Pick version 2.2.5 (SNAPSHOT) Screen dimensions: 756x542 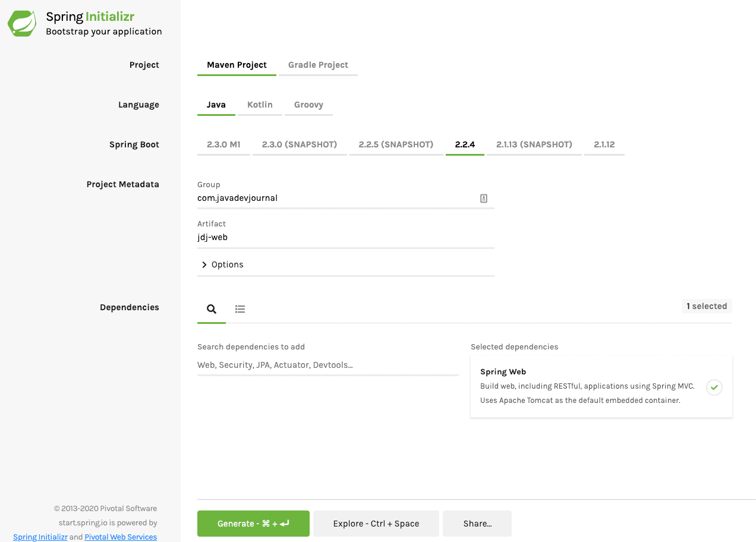click(396, 144)
